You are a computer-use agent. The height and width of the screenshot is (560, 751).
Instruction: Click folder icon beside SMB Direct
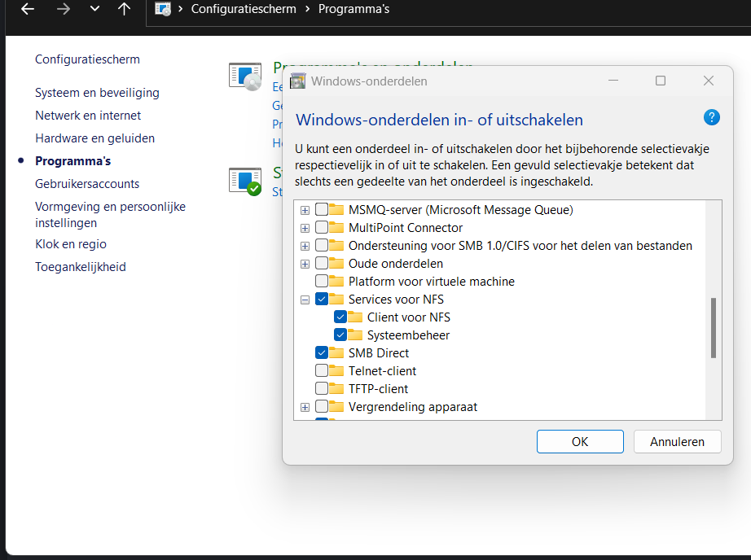[336, 352]
